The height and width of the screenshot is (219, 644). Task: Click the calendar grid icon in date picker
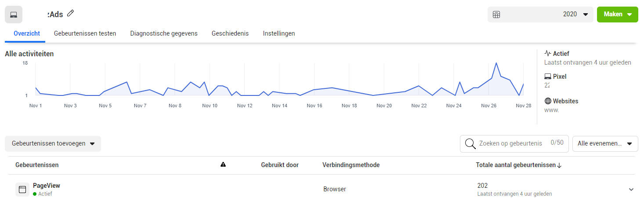pos(496,15)
